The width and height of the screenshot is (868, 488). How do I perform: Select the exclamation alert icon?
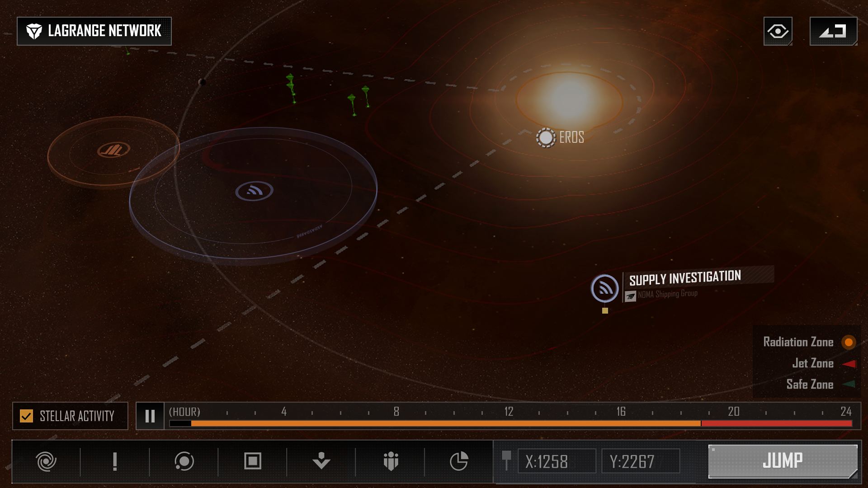(x=114, y=461)
